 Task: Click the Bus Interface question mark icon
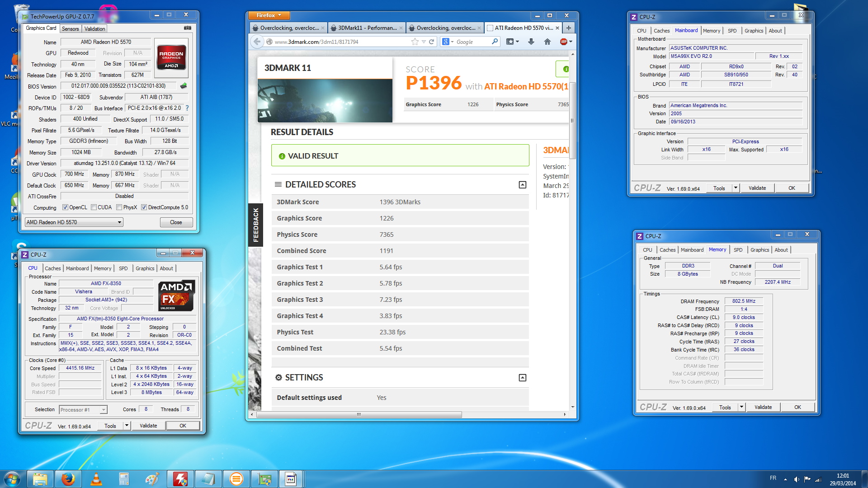(x=187, y=108)
